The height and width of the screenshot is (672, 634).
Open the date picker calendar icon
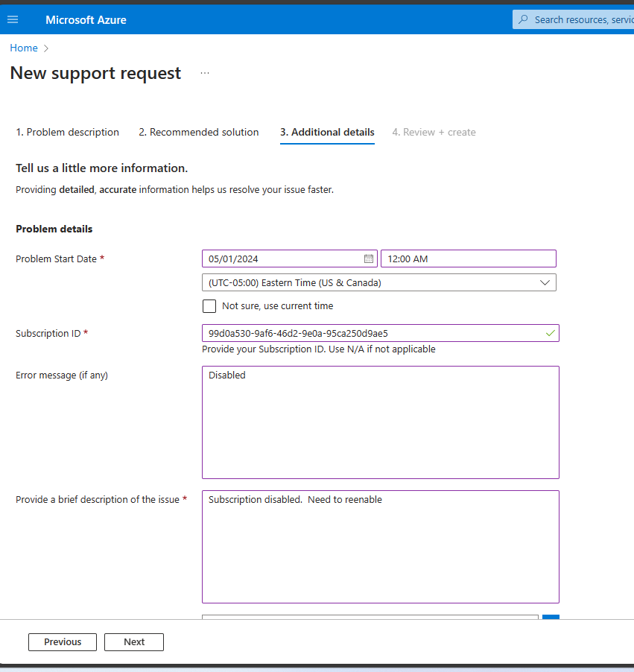[368, 259]
